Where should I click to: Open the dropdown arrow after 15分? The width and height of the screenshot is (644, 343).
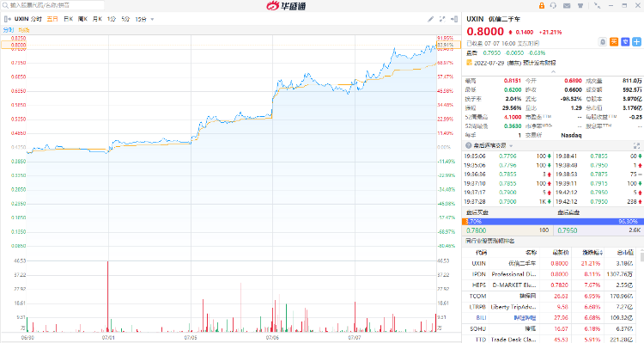(x=152, y=19)
